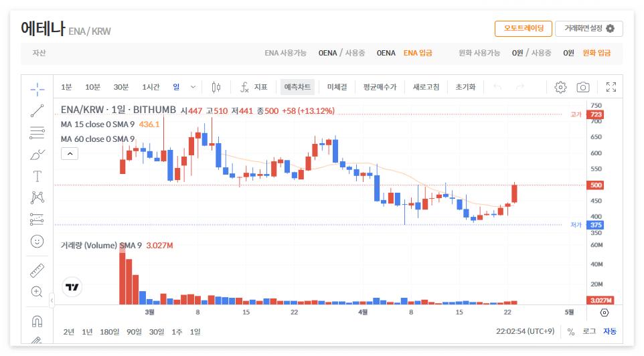
Task: Select the brush drawing tool
Action: pyautogui.click(x=37, y=155)
